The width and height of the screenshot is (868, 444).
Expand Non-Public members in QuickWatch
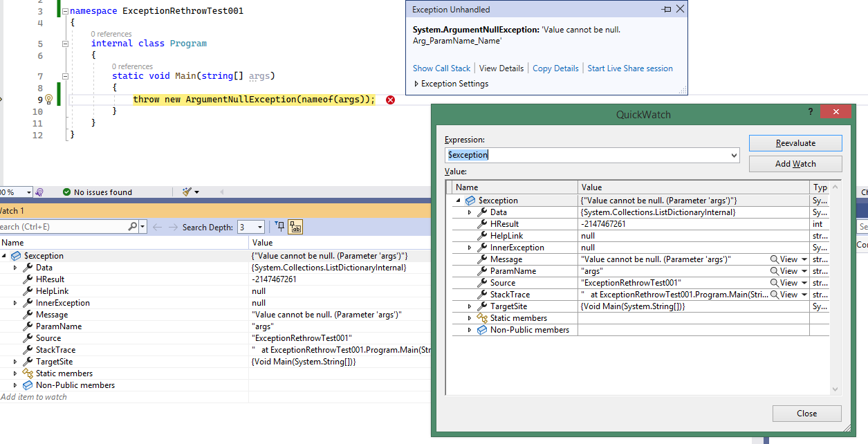point(470,329)
